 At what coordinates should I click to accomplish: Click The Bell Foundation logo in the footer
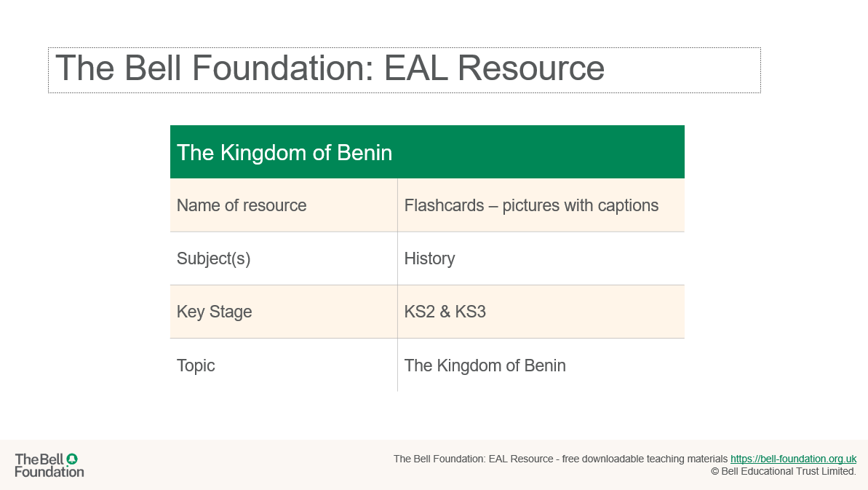[x=49, y=465]
